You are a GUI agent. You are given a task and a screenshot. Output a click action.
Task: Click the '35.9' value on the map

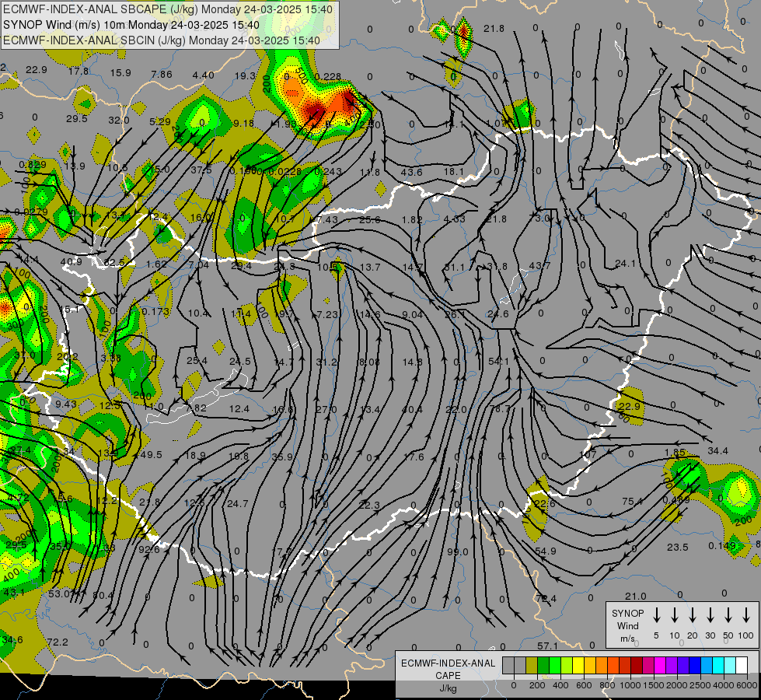point(282,457)
